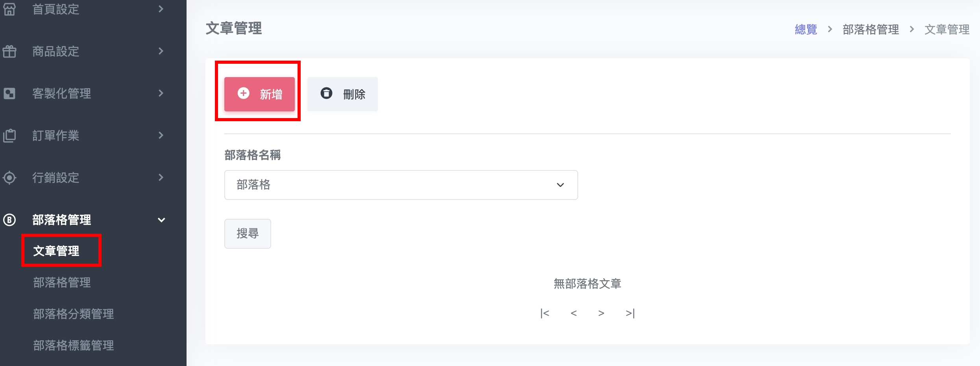Go to the last page of results
980x366 pixels.
(630, 313)
